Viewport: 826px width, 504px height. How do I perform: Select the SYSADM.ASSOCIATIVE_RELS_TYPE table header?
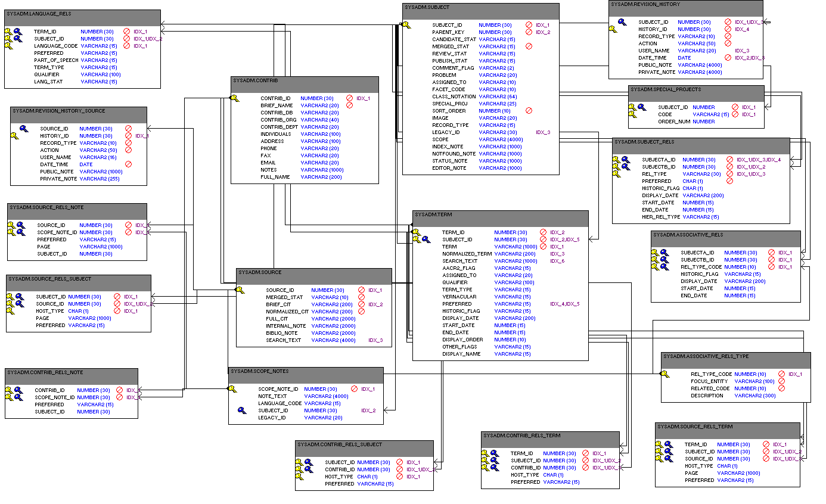[x=736, y=360]
